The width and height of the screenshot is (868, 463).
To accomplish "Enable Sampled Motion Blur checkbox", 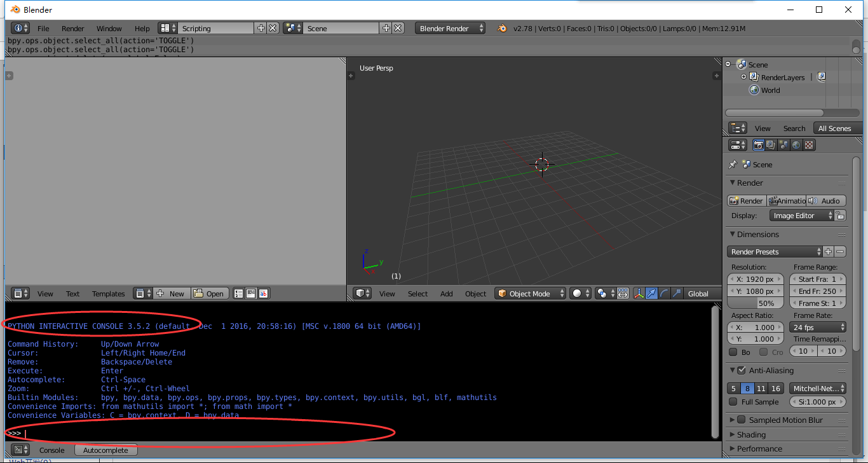I will (741, 420).
